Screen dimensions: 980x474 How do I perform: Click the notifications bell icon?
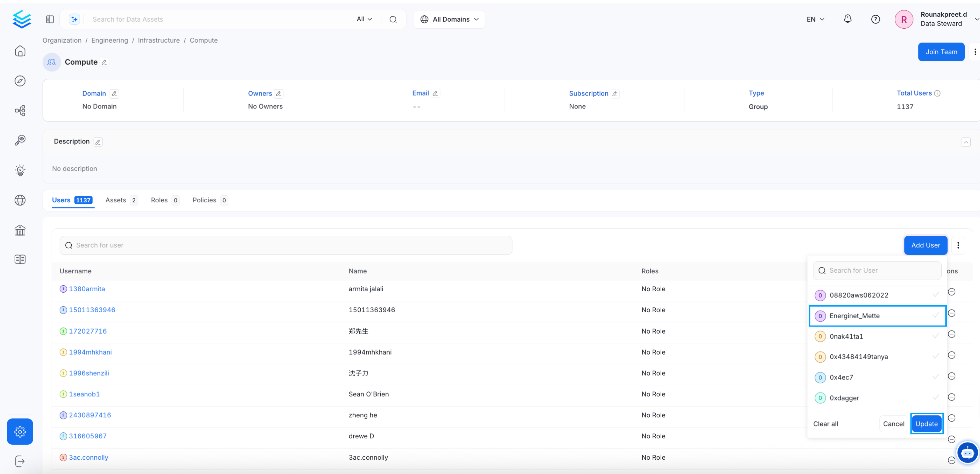coord(847,19)
